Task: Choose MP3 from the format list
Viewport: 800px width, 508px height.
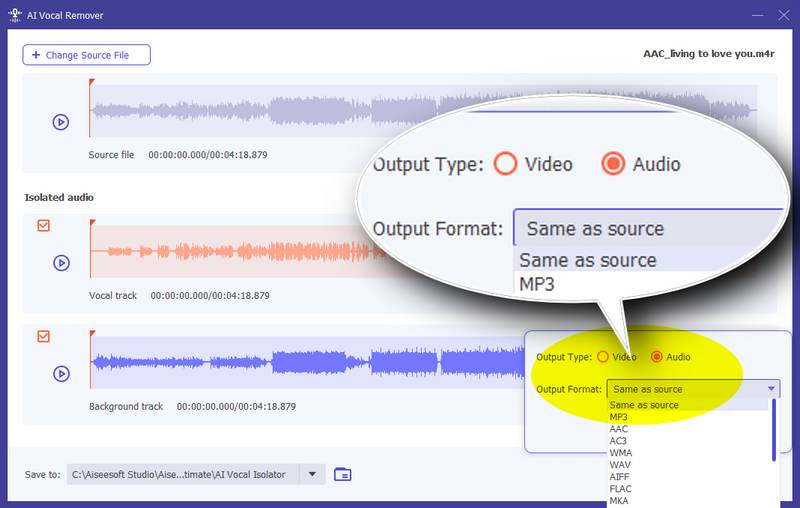Action: tap(619, 417)
